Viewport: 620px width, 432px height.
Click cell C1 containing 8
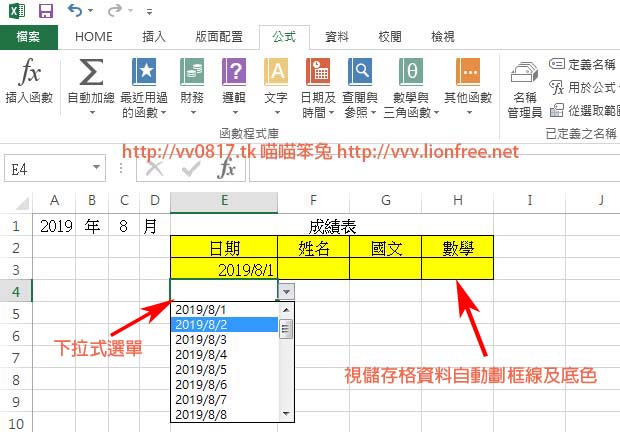pos(124,226)
